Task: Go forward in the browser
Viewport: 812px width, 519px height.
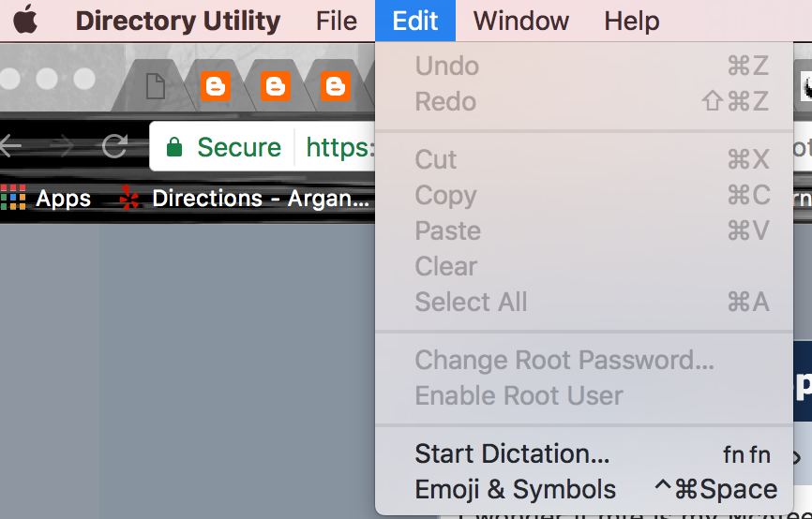Action: pos(63,146)
